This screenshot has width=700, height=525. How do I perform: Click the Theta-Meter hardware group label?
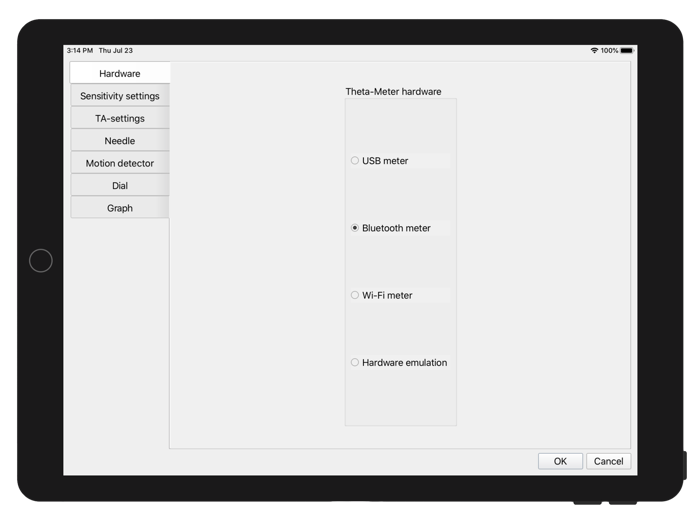click(393, 92)
